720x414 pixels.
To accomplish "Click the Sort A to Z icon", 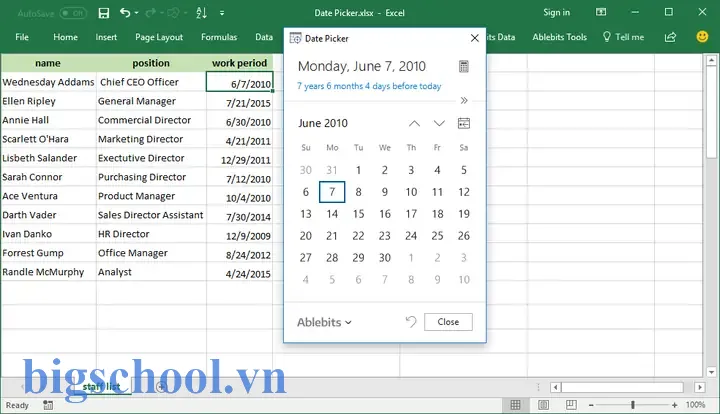I will (201, 13).
